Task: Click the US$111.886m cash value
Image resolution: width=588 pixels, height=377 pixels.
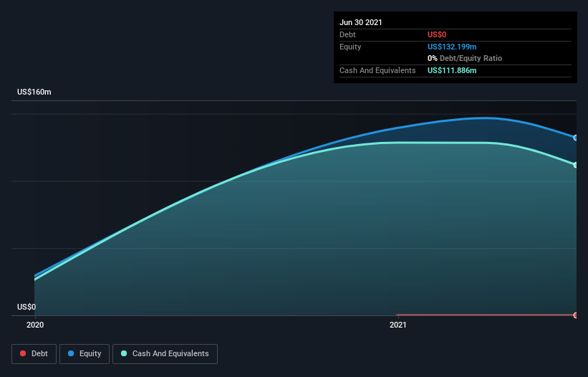Action: 452,70
